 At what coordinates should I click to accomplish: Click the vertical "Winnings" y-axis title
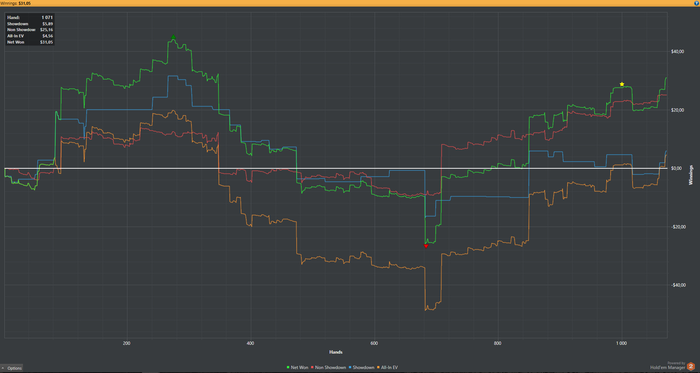click(x=692, y=175)
